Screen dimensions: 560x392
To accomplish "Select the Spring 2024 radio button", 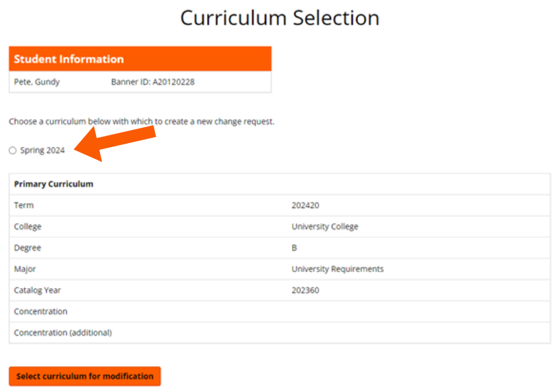I will 13,151.
